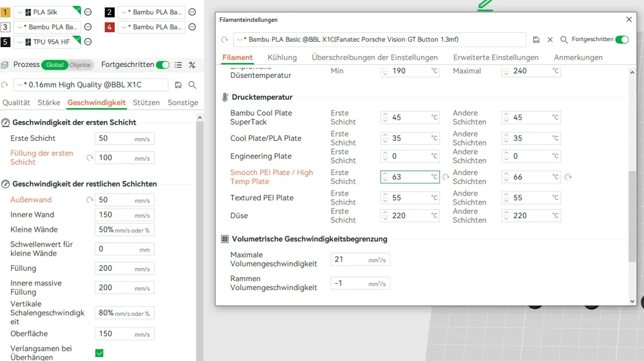The height and width of the screenshot is (361, 644).
Task: Open PLA Silk filament settings menu
Action: click(x=88, y=12)
